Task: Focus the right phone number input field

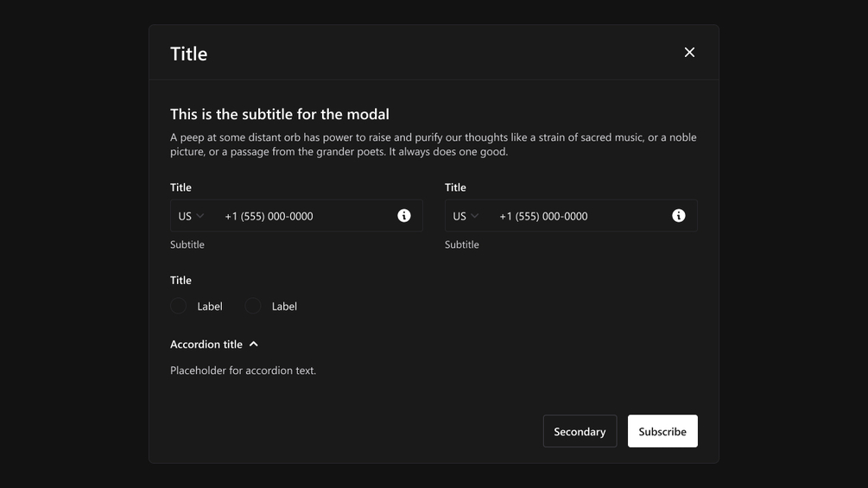Action: (x=577, y=216)
